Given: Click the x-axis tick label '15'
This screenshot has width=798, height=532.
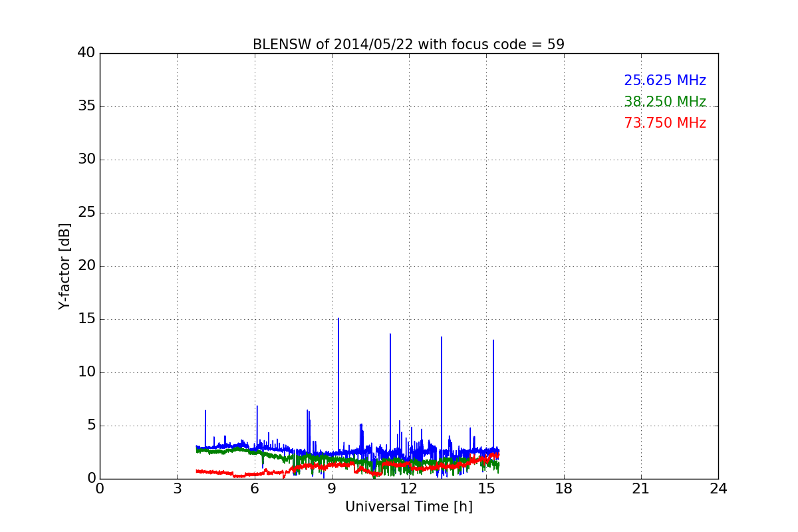Looking at the screenshot, I should [486, 488].
